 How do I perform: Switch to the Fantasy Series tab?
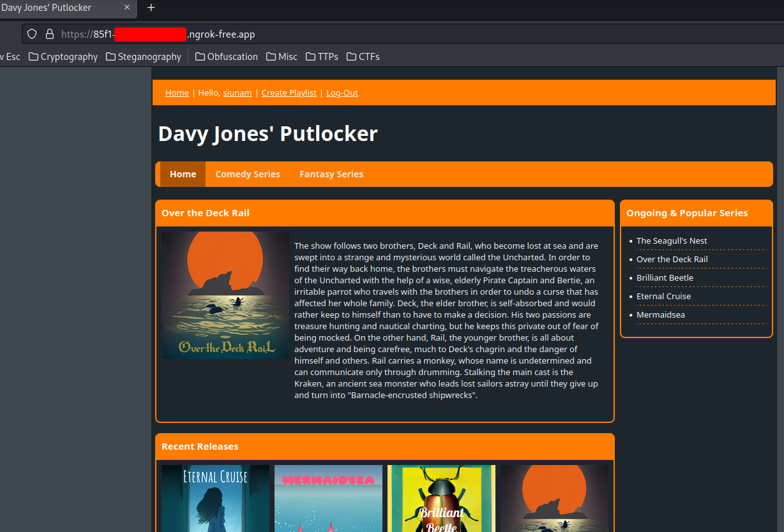[331, 174]
